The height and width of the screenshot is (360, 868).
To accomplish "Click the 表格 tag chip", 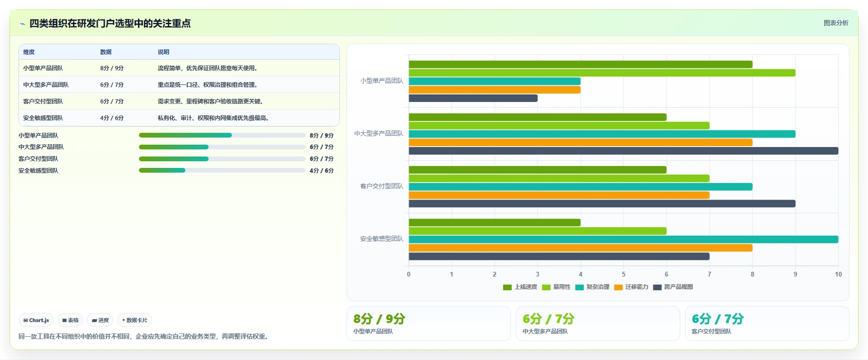I will click(70, 320).
